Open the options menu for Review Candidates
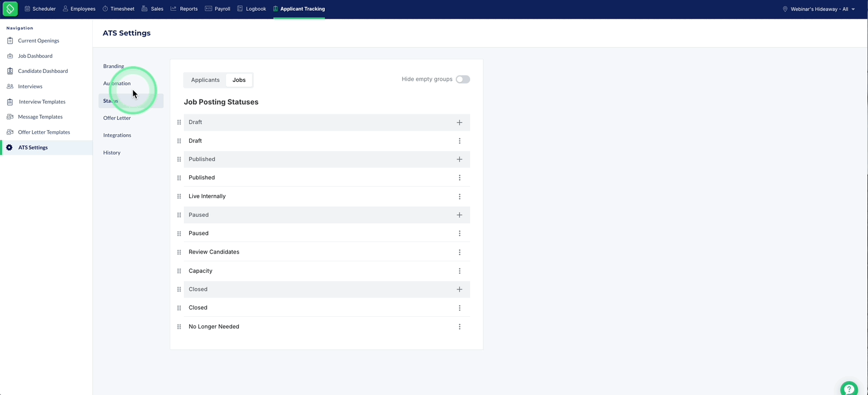 459,252
